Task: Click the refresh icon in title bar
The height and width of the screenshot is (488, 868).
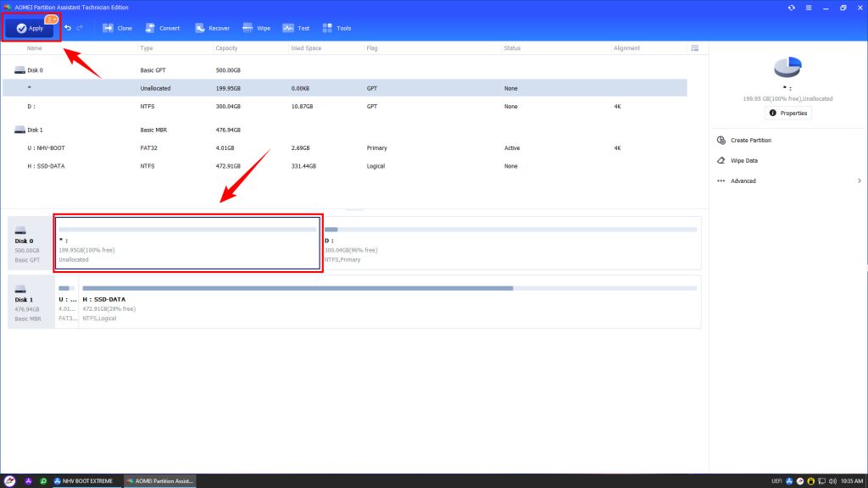Action: [791, 8]
